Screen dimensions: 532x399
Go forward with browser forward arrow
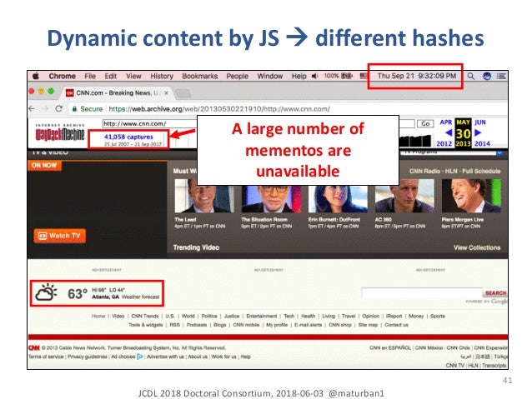(x=45, y=109)
